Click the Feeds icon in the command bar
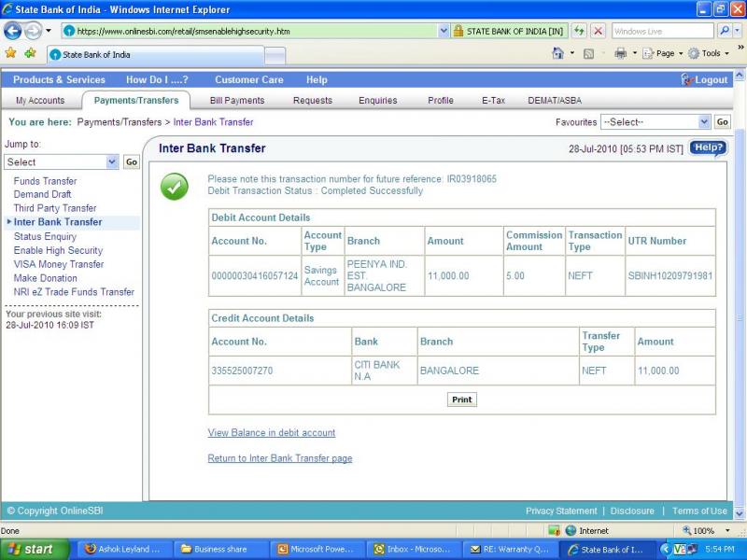The image size is (747, 560). click(x=589, y=54)
